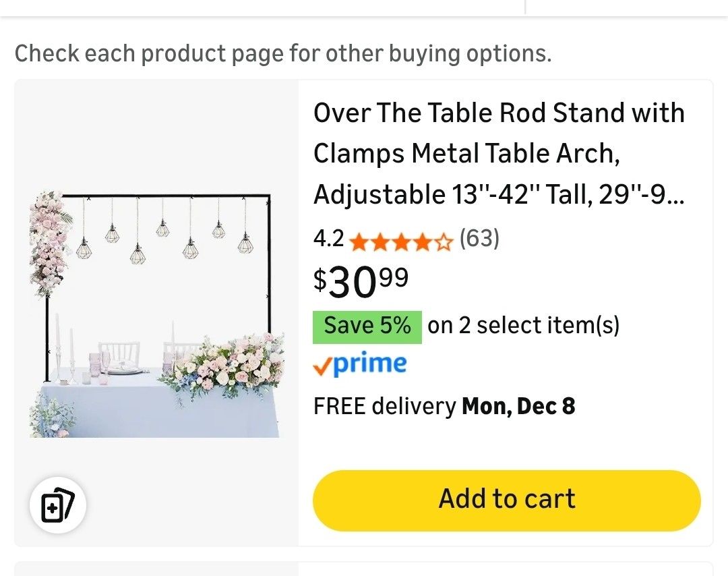
Task: Select the Check each product page notice
Action: point(284,53)
